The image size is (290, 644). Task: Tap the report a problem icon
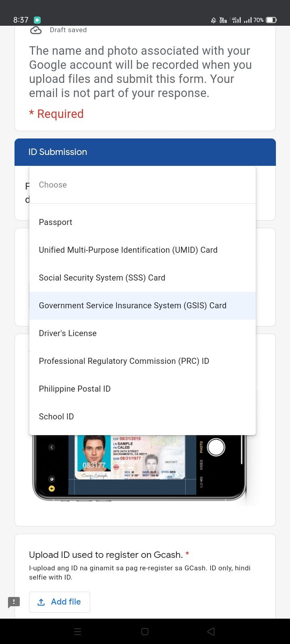pyautogui.click(x=14, y=602)
